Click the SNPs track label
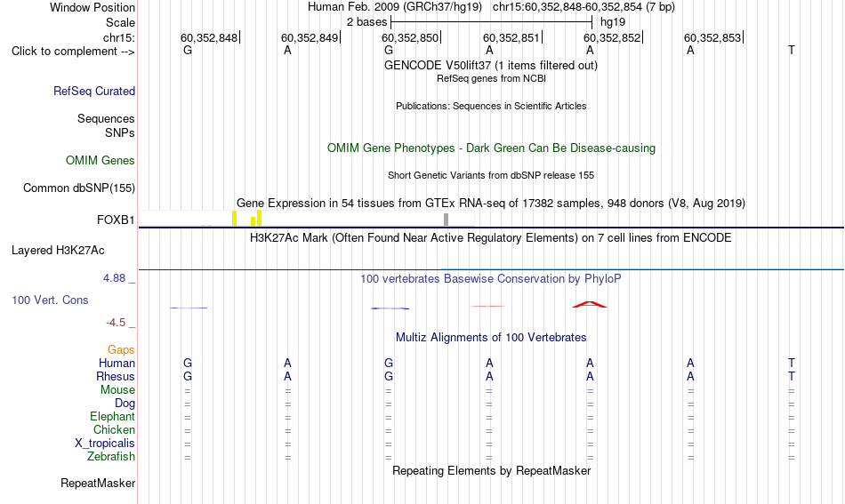Viewport: 845px width, 504px height. pyautogui.click(x=120, y=132)
